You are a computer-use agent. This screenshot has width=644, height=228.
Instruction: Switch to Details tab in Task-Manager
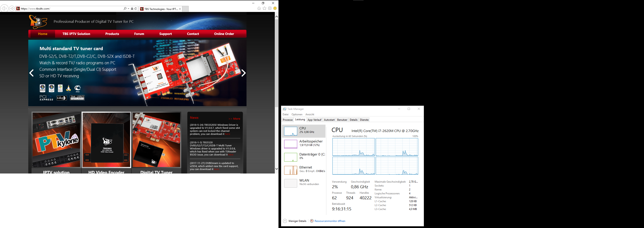[354, 120]
